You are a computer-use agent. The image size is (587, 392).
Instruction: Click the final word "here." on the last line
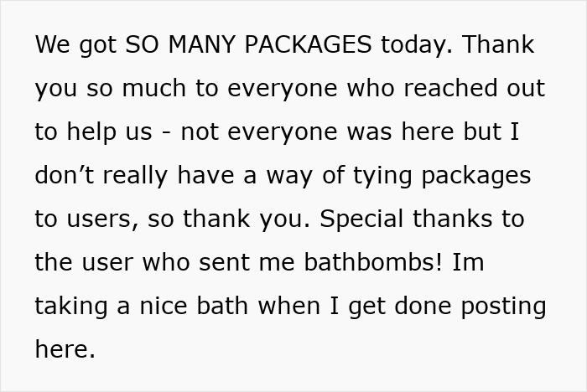pos(65,349)
